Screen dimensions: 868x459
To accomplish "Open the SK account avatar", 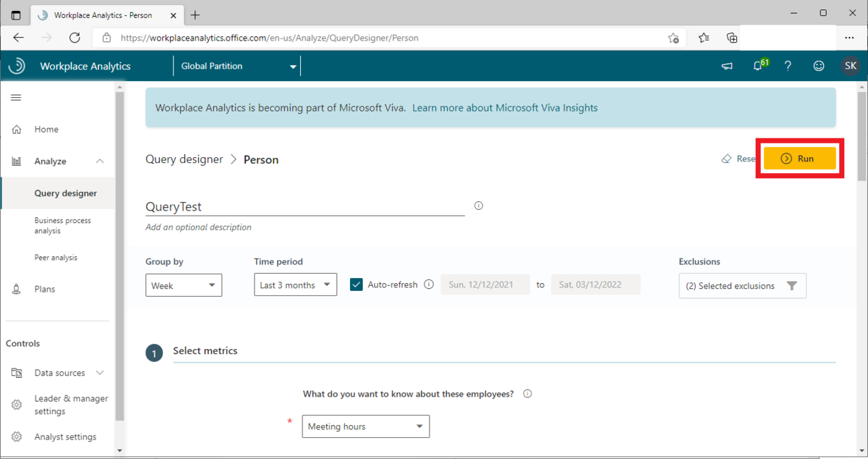I will pos(851,66).
